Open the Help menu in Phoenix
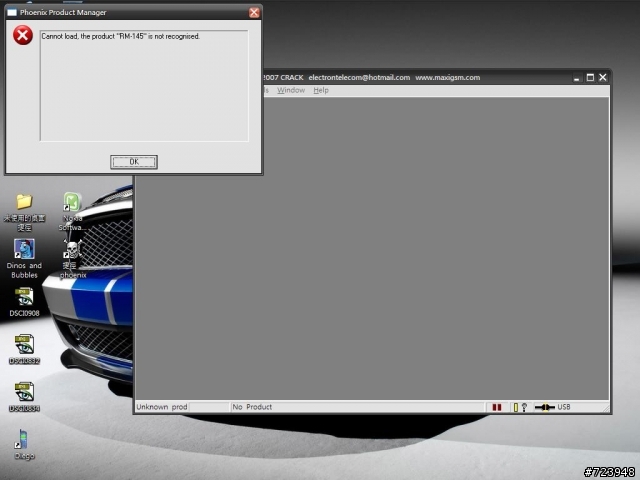This screenshot has width=640, height=480. [x=321, y=90]
